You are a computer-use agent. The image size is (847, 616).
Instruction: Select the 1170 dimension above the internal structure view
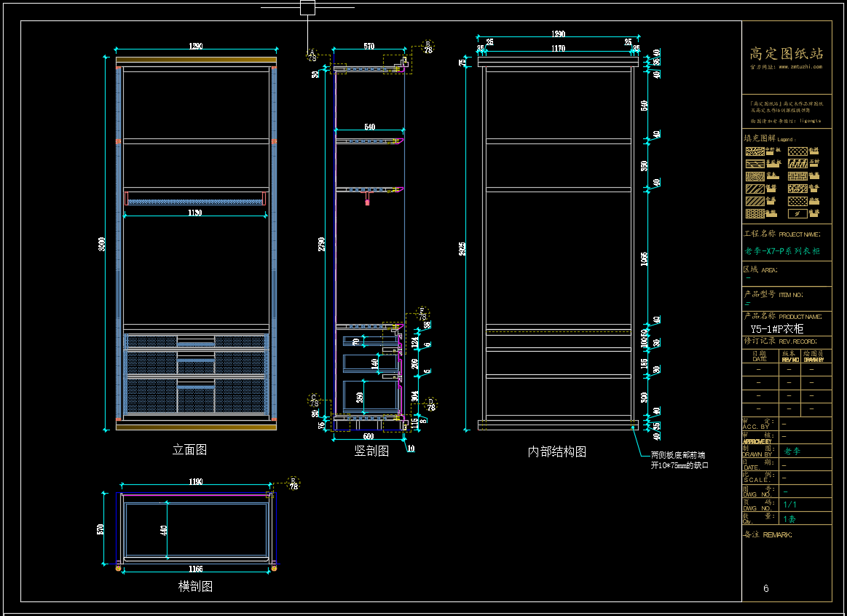pyautogui.click(x=558, y=48)
